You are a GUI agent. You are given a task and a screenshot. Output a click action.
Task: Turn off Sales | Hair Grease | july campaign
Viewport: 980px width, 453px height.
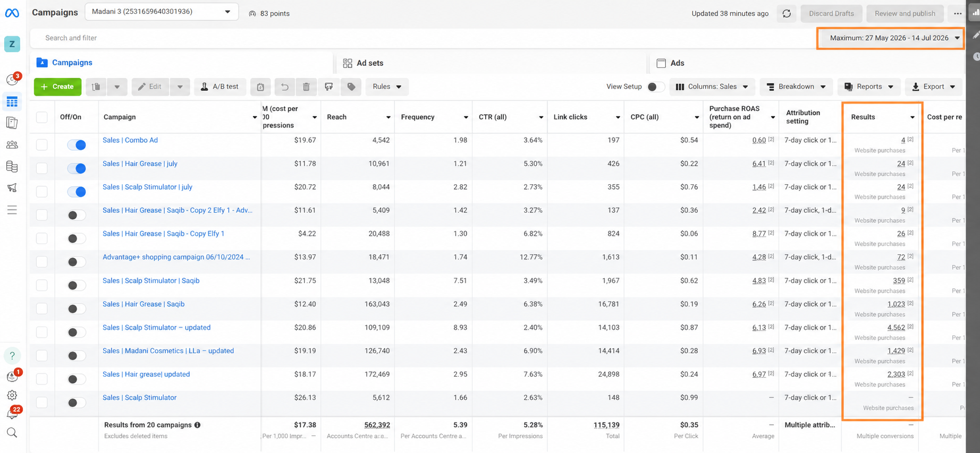point(77,168)
